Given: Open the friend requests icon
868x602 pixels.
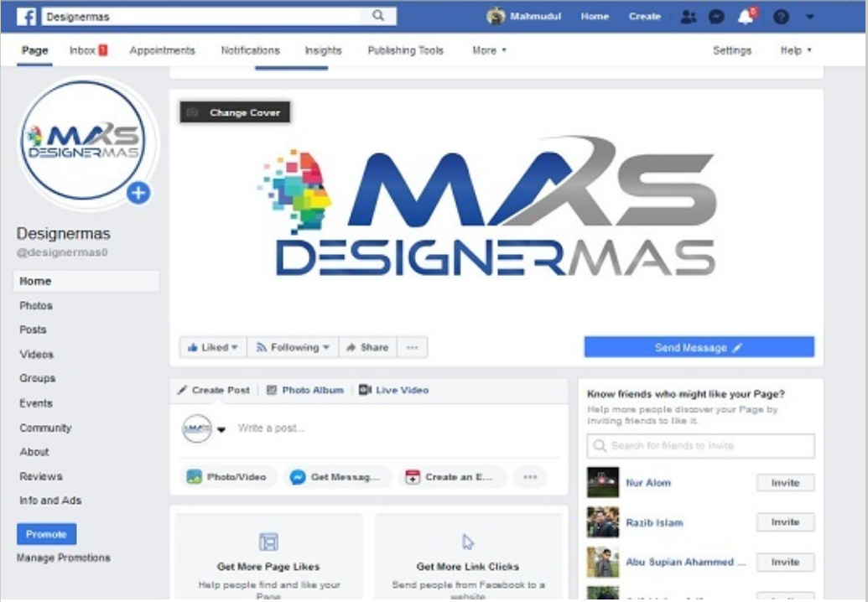Looking at the screenshot, I should 690,15.
